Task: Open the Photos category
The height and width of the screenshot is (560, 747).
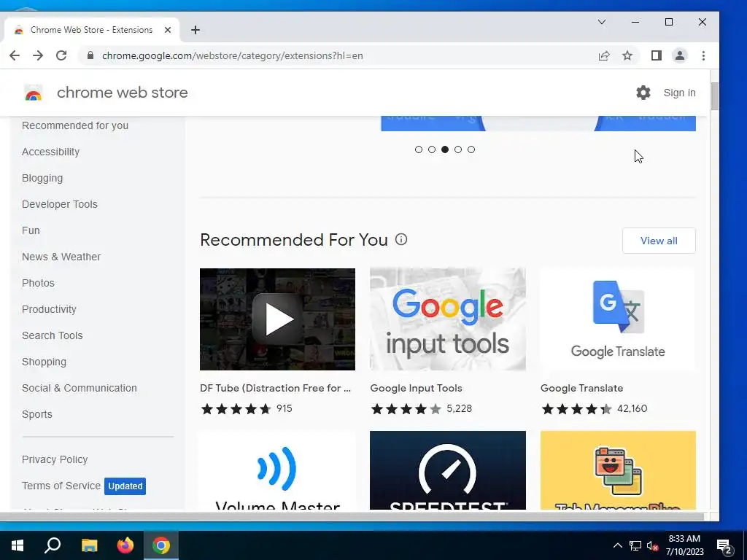Action: coord(38,283)
